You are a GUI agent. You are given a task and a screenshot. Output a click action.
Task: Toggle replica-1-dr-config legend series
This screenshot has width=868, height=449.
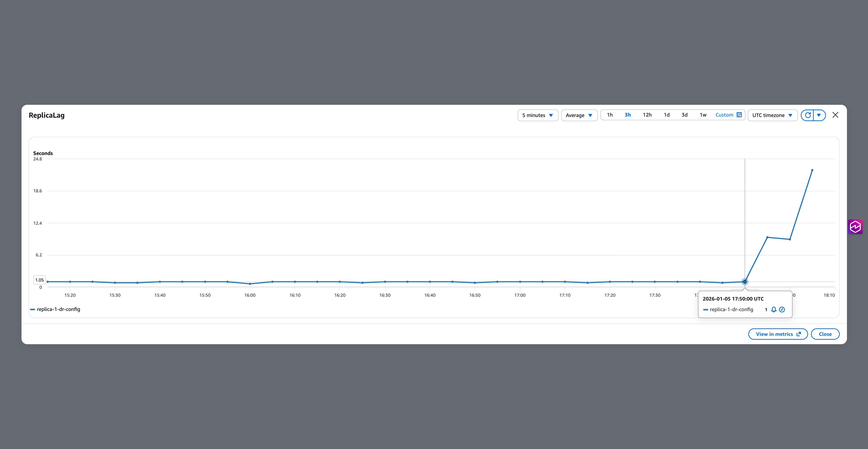coord(55,309)
